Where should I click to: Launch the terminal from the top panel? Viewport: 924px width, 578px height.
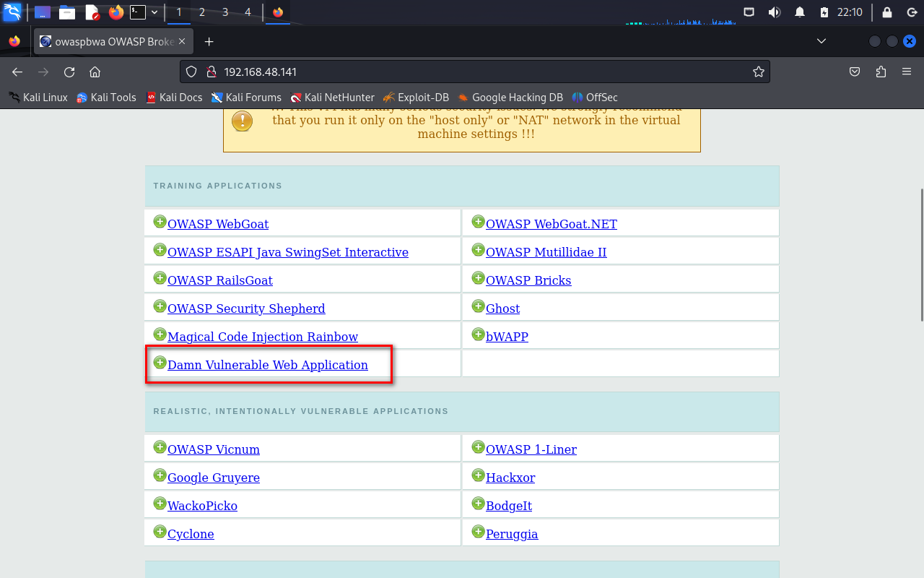[137, 12]
